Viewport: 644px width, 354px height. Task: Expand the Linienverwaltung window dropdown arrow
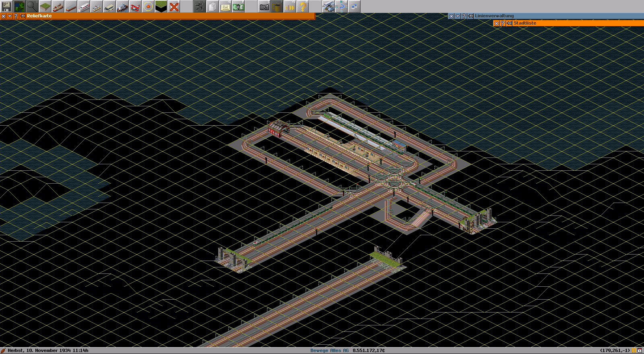click(458, 16)
